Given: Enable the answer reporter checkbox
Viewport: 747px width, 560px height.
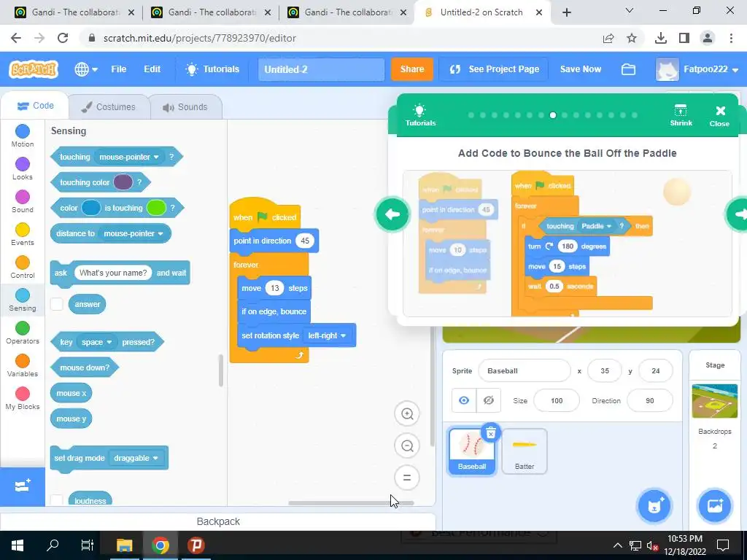Looking at the screenshot, I should 57,304.
